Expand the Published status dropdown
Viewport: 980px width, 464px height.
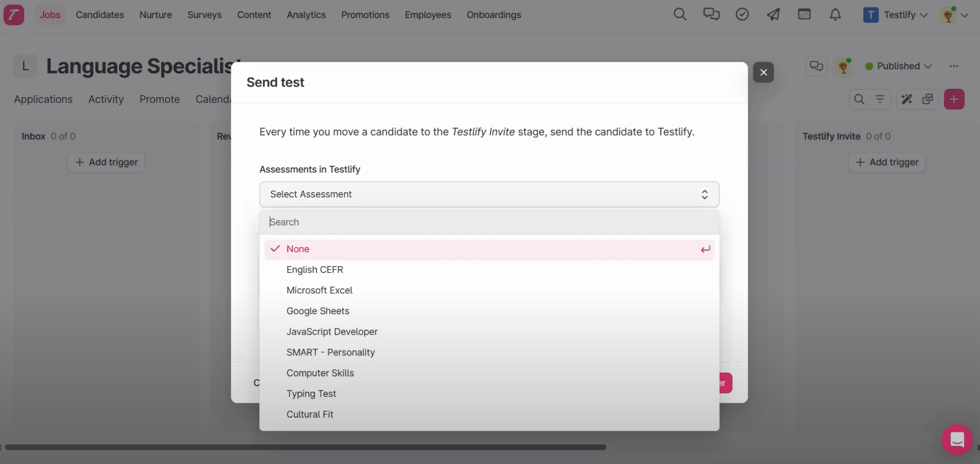click(898, 66)
